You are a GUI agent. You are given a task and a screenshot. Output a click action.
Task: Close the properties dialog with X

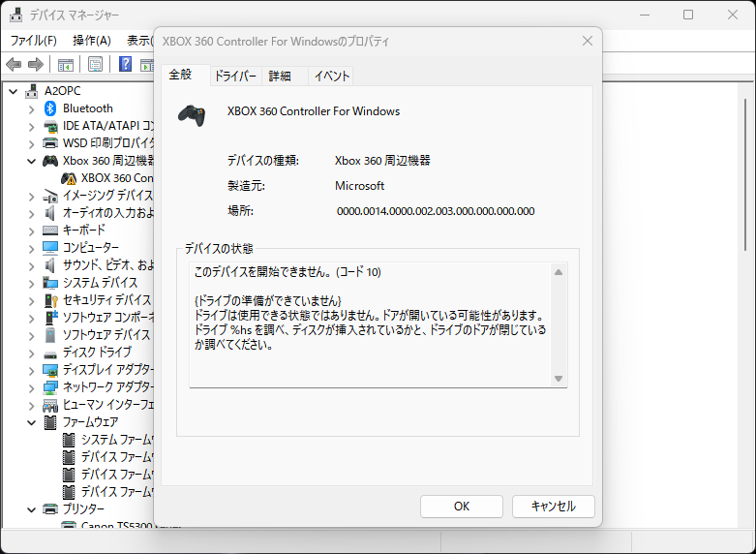click(588, 41)
